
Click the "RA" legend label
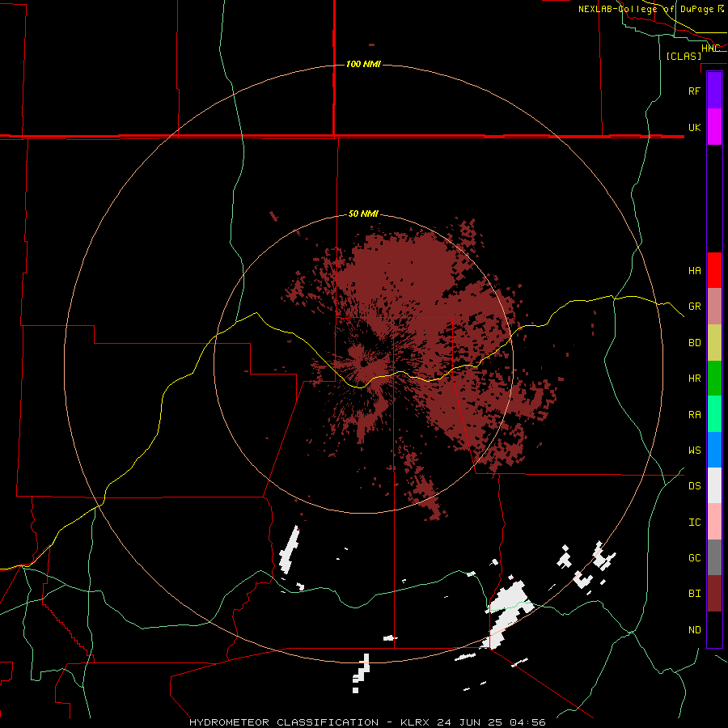[694, 415]
